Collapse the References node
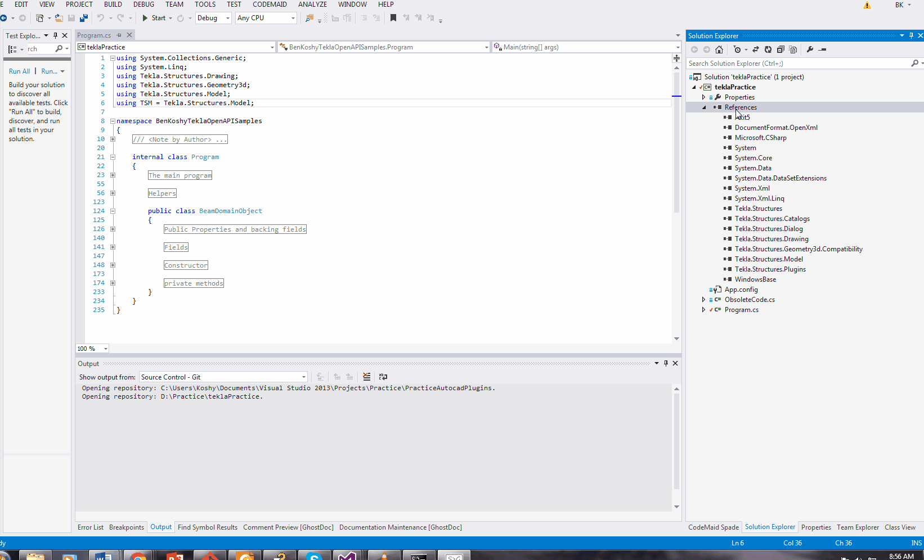The width and height of the screenshot is (924, 560). coord(704,107)
